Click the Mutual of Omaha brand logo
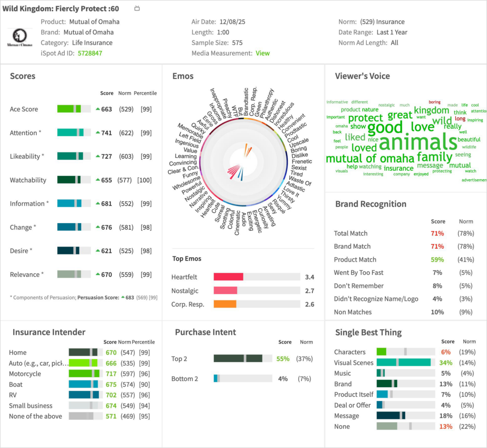 point(19,37)
